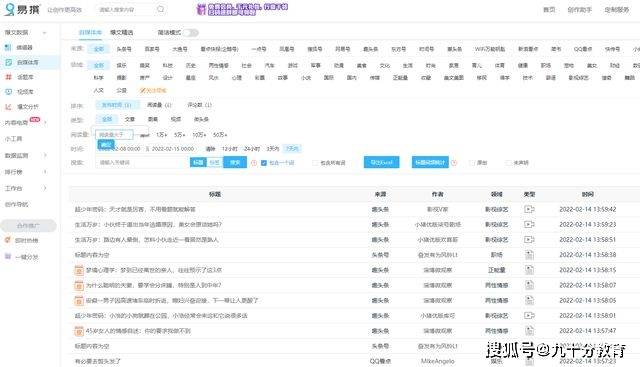Filter source by WiFi万能钥匙

(x=490, y=49)
